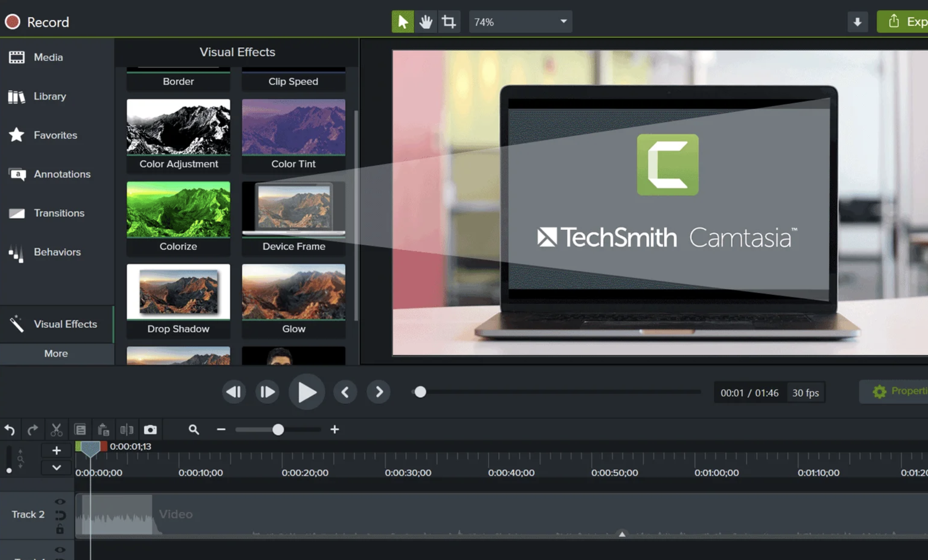Viewport: 928px width, 560px height.
Task: Open the 74% canvas zoom dropdown
Action: tap(520, 22)
